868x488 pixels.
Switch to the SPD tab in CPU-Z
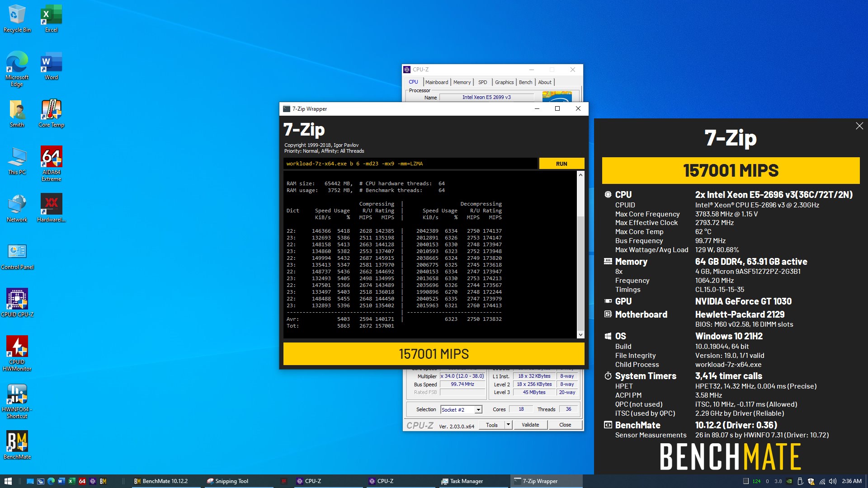pos(483,82)
